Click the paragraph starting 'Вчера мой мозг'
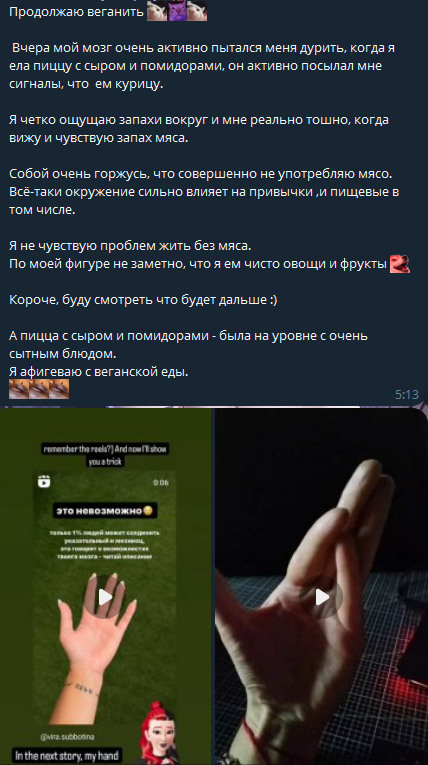Viewport: 428px width, 765px height. (202, 66)
